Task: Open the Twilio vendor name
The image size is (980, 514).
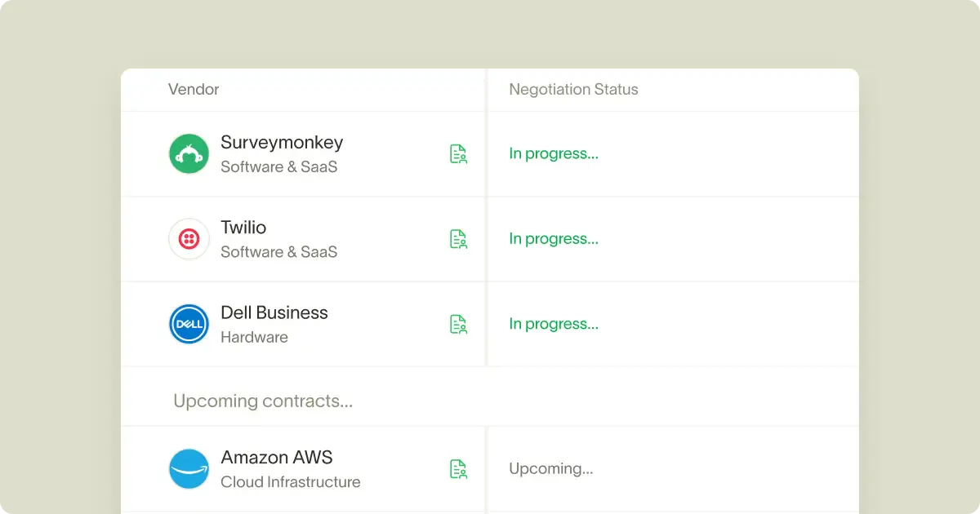Action: click(x=243, y=228)
